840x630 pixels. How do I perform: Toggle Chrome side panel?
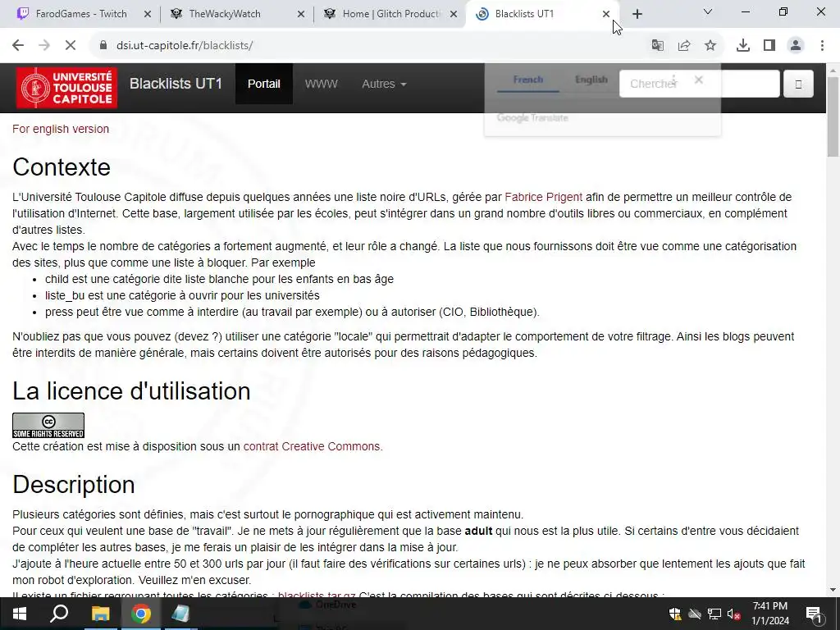769,46
